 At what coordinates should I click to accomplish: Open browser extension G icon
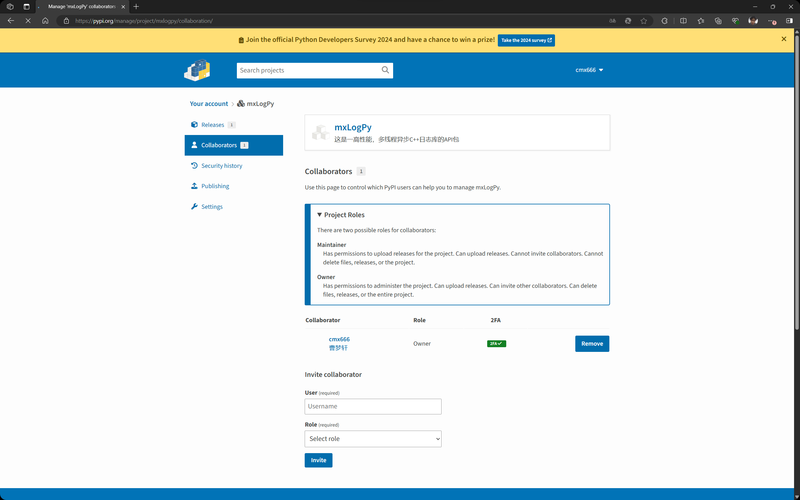(x=664, y=21)
